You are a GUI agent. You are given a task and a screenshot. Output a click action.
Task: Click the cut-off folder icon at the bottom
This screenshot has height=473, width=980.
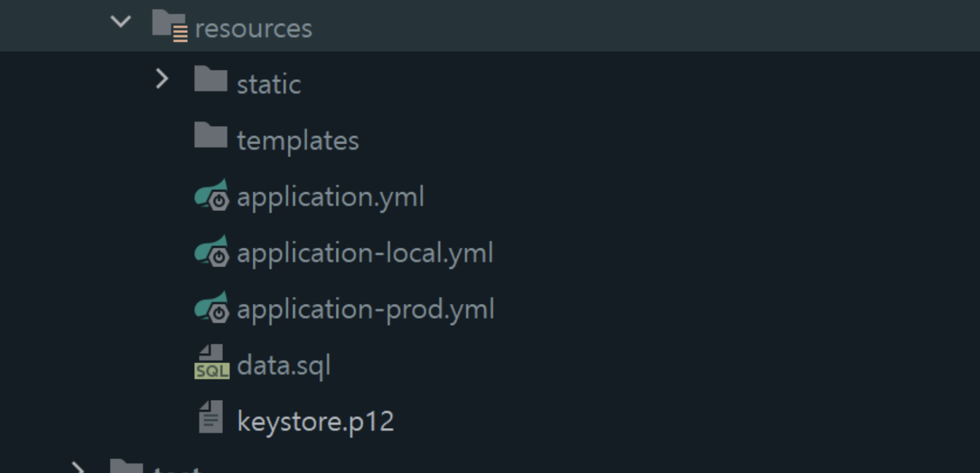[127, 467]
